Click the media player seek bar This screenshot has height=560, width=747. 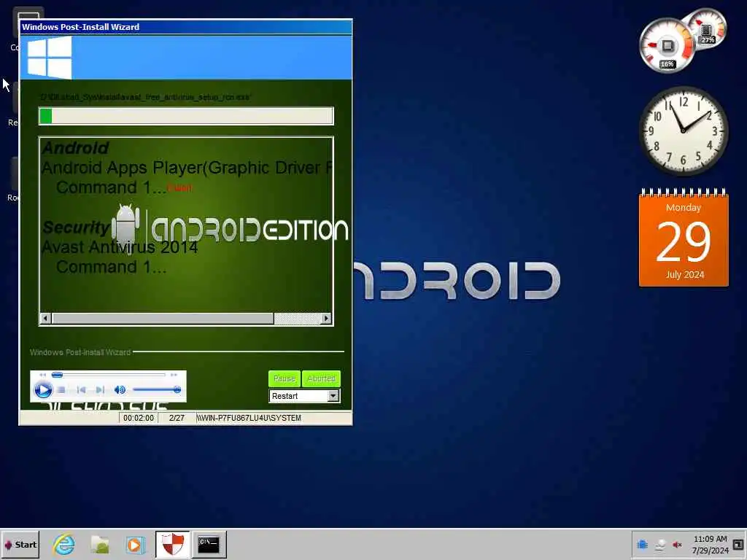pyautogui.click(x=109, y=375)
